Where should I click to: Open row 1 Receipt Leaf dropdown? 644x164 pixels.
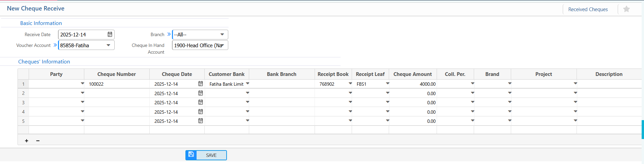[x=387, y=83]
